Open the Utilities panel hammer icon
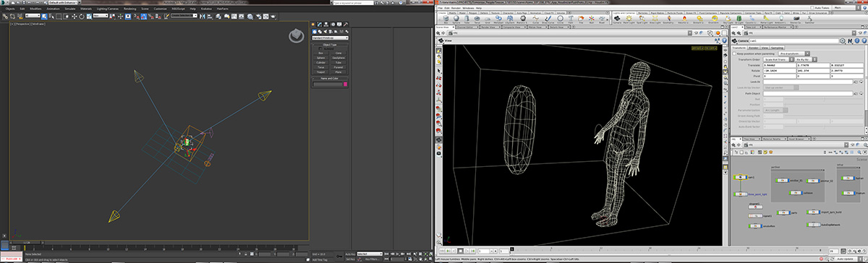The height and width of the screenshot is (263, 868). click(x=345, y=24)
